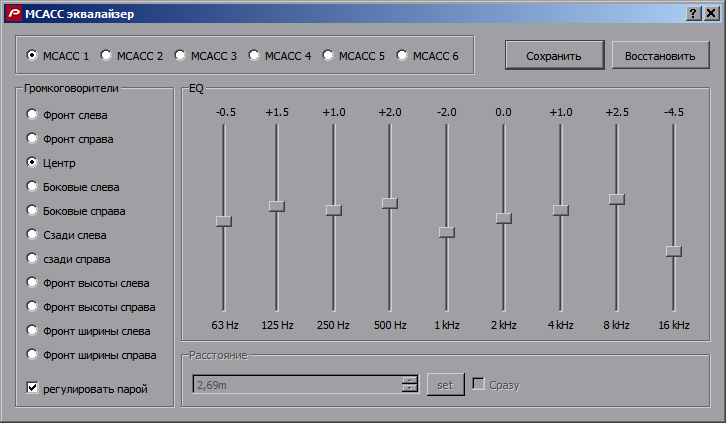Select the Боковые справа speaker
The width and height of the screenshot is (726, 423).
pos(76,211)
